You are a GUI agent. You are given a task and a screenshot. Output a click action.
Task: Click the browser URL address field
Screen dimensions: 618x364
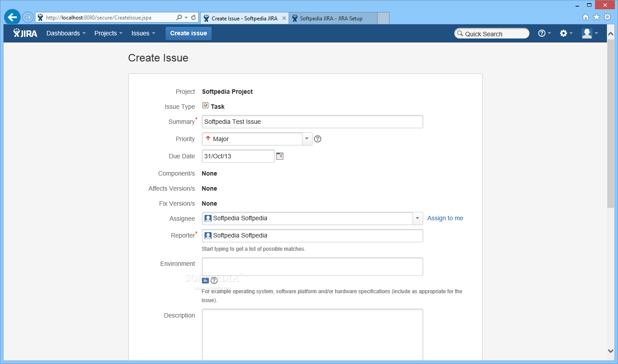tap(105, 18)
